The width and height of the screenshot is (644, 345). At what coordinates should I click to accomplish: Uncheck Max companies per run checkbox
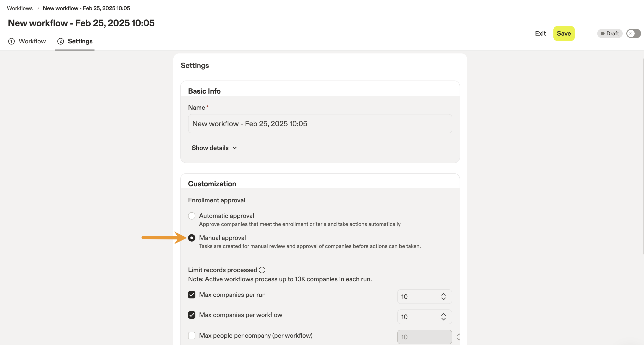coord(192,295)
